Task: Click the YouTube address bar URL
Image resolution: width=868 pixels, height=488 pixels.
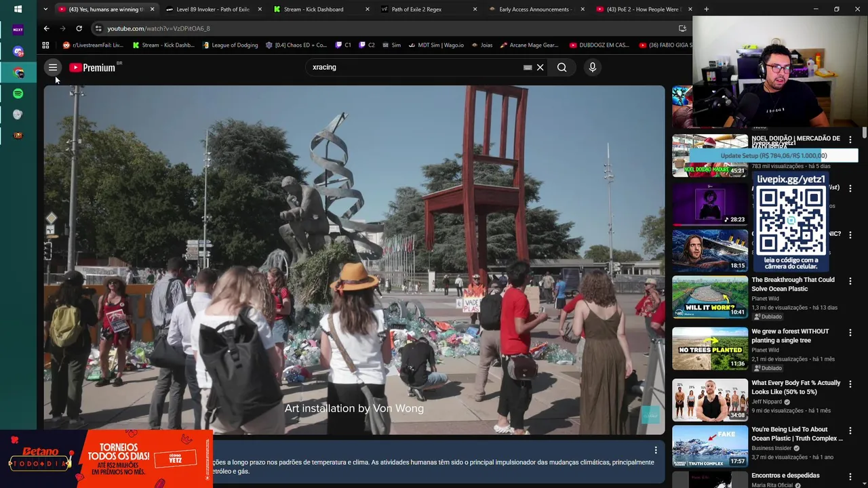Action: pos(158,28)
